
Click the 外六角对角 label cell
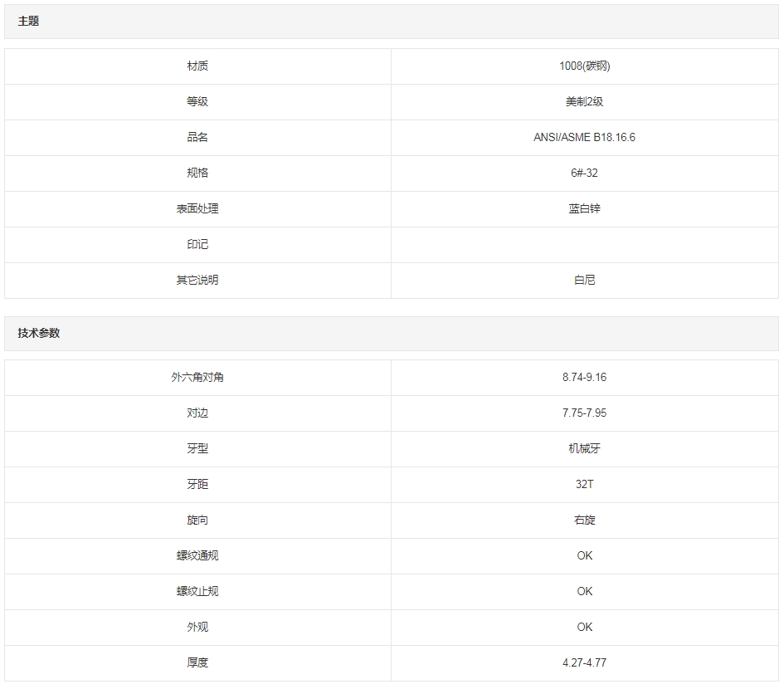pyautogui.click(x=197, y=378)
